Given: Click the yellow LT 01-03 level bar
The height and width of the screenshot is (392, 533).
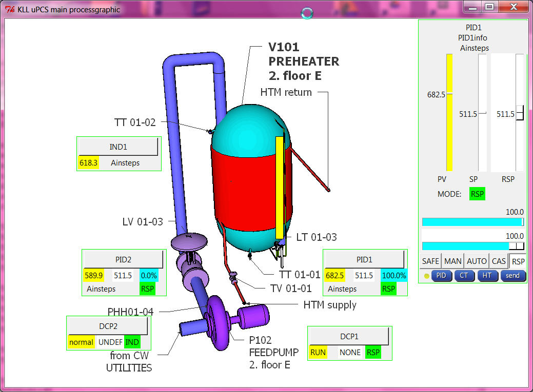Looking at the screenshot, I should click(x=280, y=187).
